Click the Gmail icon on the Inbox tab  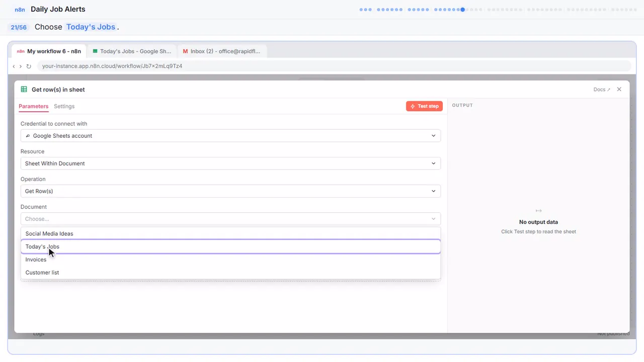pyautogui.click(x=185, y=51)
